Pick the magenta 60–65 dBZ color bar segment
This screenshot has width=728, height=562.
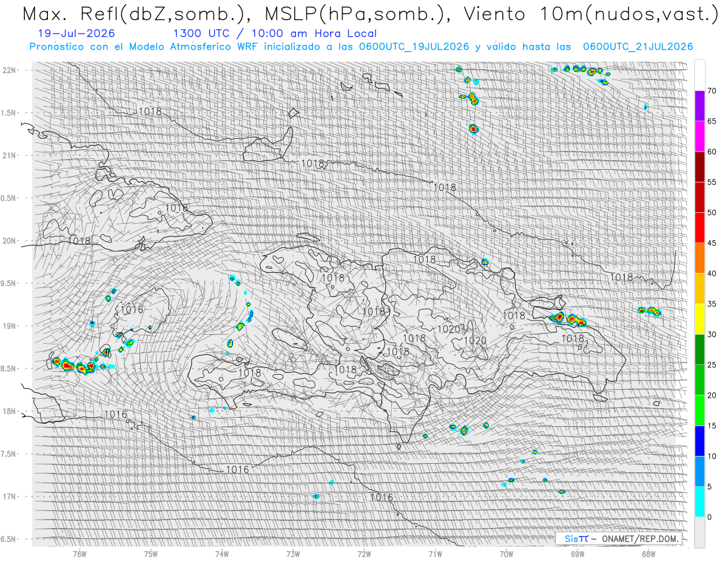point(699,136)
